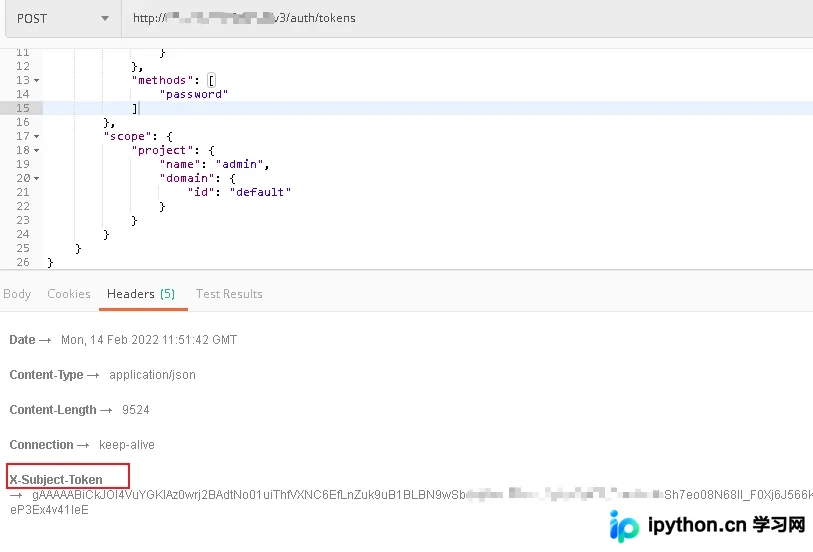813x552 pixels.
Task: Click the "scope" key on line 17
Action: 128,136
